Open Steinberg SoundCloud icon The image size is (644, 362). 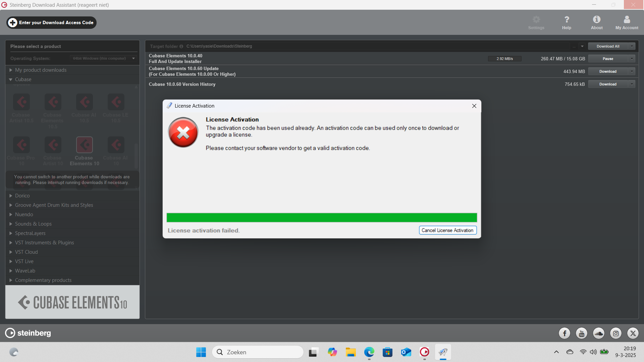pos(599,333)
